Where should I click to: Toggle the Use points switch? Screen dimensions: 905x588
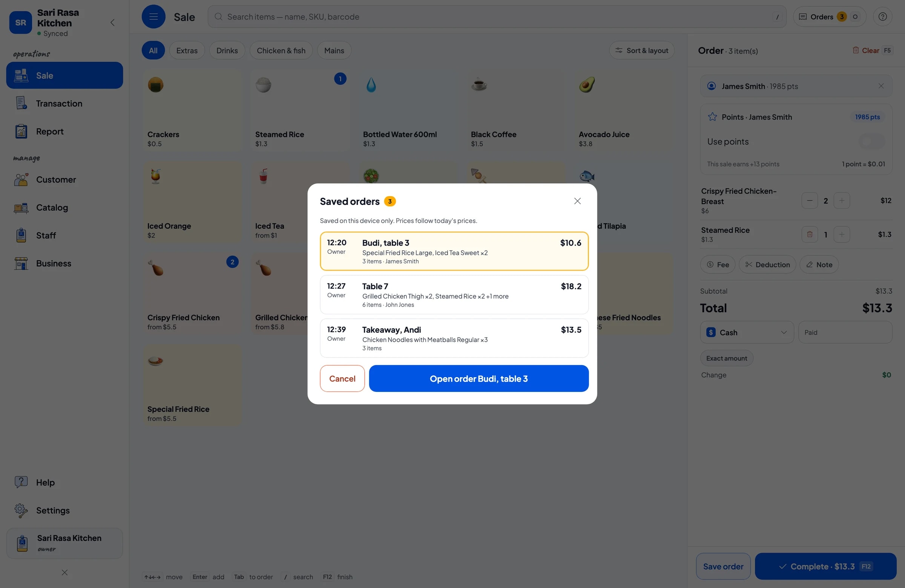pos(872,141)
